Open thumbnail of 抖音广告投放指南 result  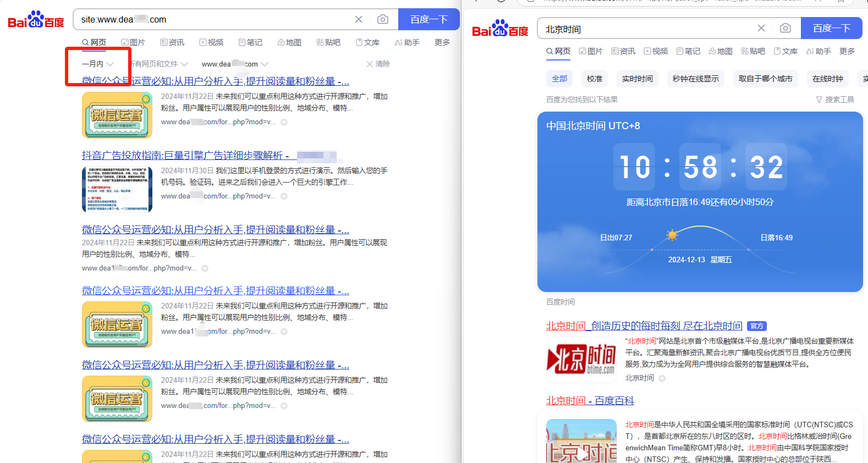click(x=117, y=189)
